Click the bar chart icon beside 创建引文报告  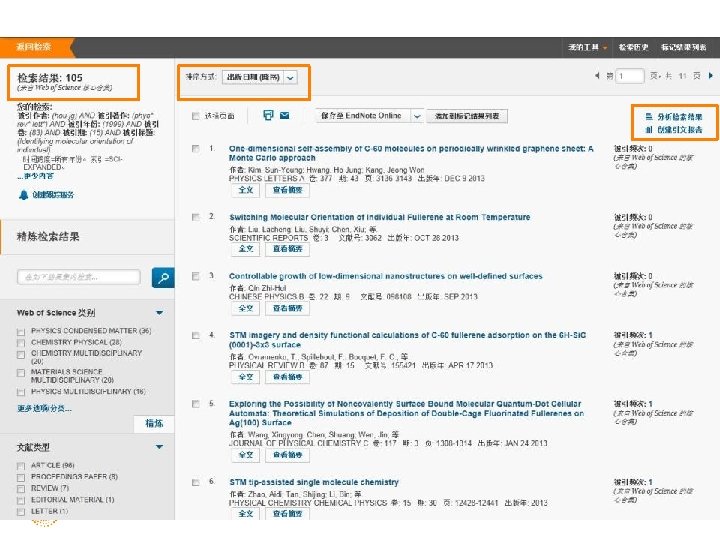649,130
